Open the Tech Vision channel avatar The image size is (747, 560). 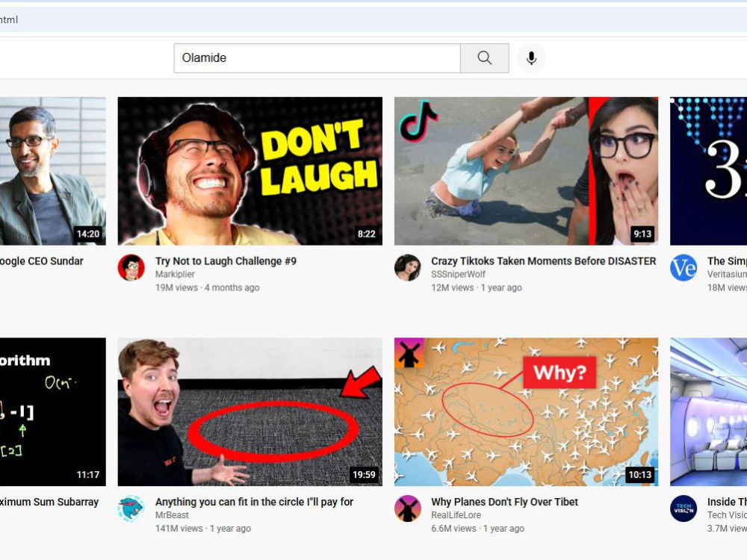[x=684, y=508]
